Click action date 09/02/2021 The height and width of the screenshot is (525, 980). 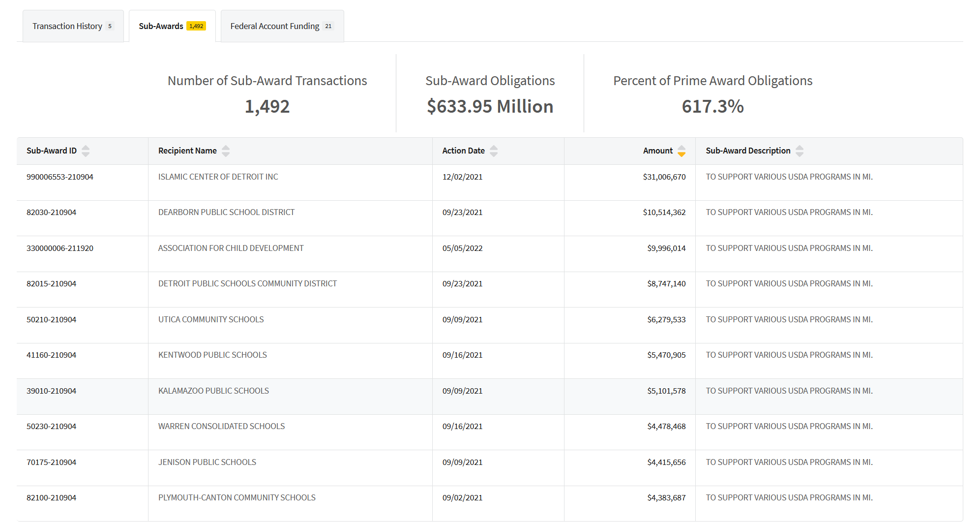(462, 497)
